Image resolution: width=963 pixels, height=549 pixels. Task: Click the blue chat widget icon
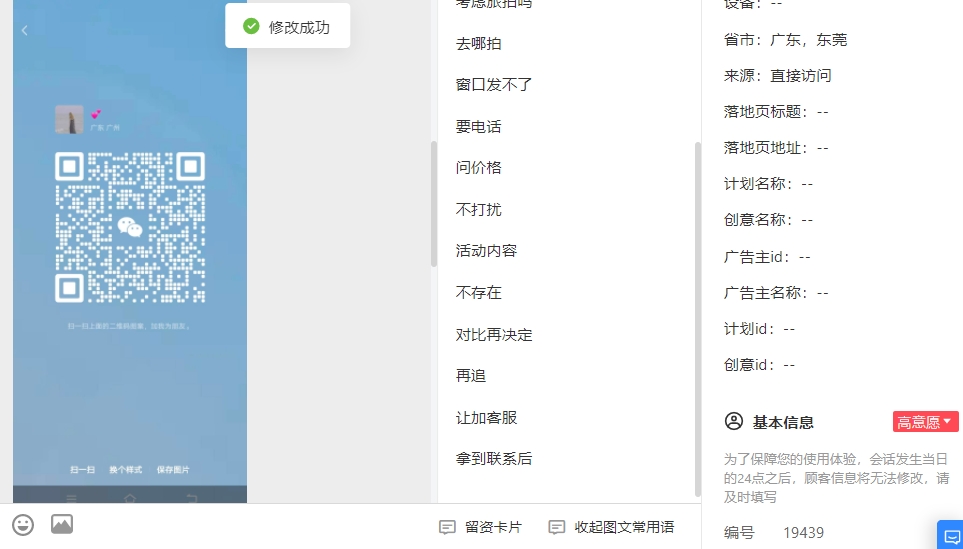(x=951, y=537)
